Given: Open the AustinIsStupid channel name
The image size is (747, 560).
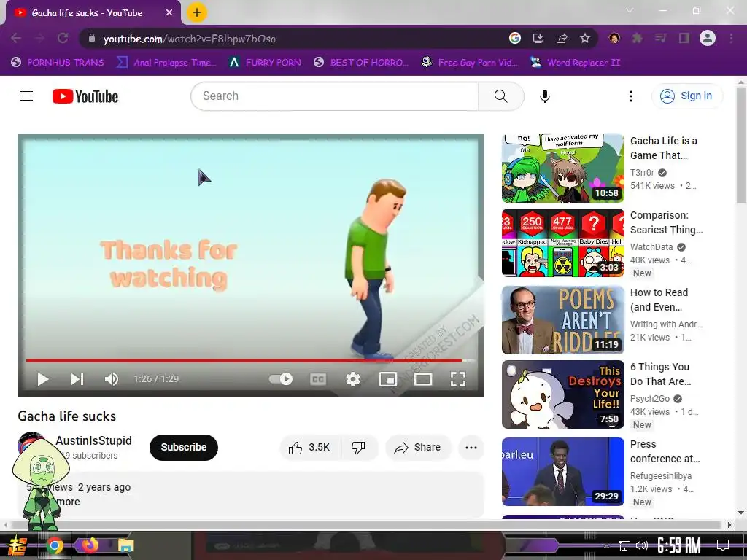Looking at the screenshot, I should (94, 440).
